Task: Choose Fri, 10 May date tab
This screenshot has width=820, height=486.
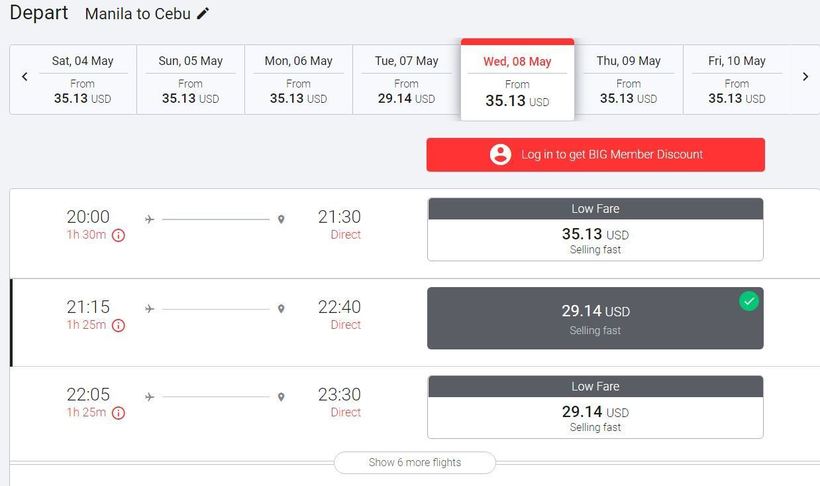Action: coord(737,79)
